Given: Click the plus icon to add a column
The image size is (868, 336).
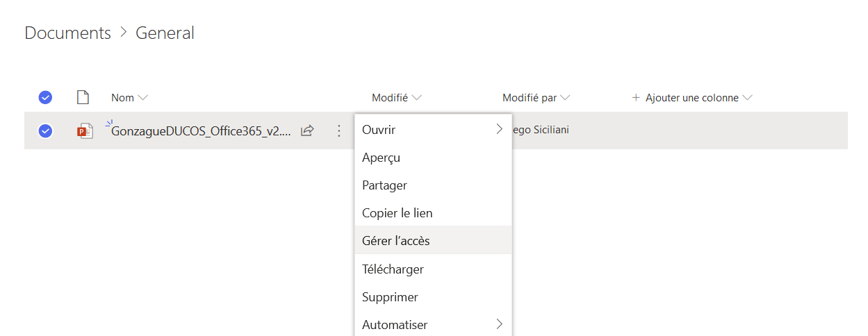Looking at the screenshot, I should pos(635,98).
